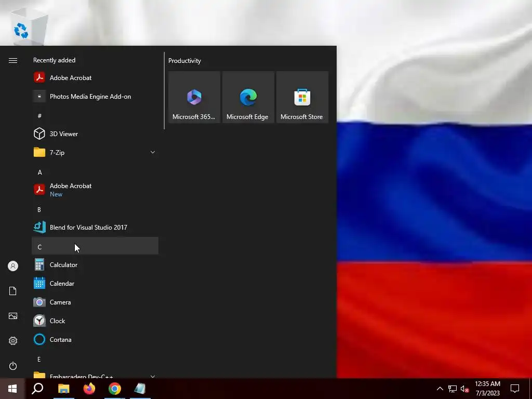The height and width of the screenshot is (399, 532).
Task: Open the Action Center notifications icon
Action: coord(515,389)
